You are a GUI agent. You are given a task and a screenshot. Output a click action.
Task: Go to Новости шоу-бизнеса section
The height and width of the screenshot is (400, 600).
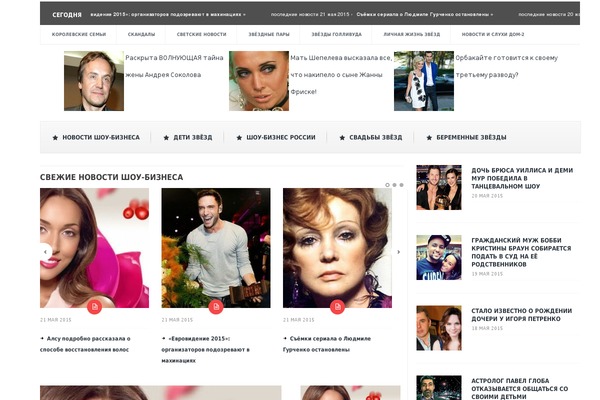[x=101, y=137]
